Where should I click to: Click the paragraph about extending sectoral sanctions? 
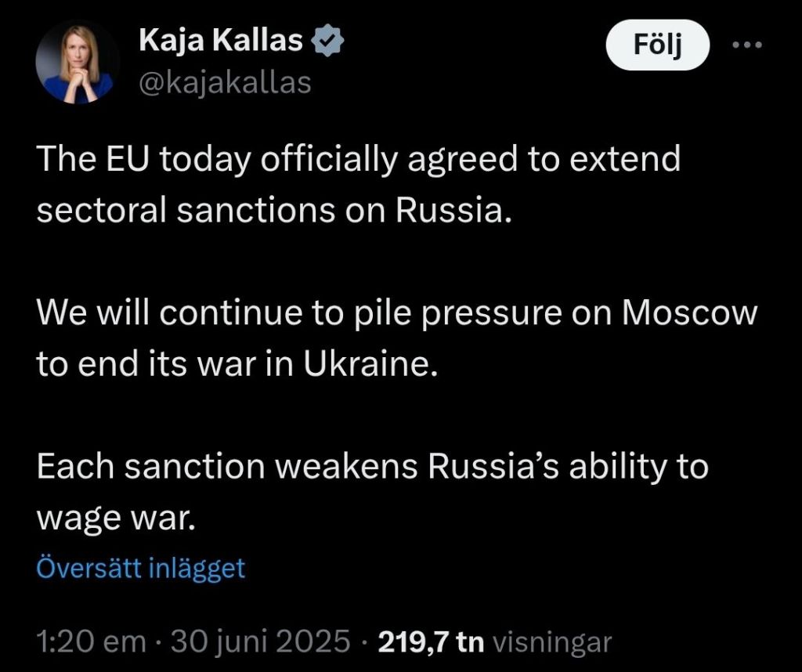[358, 186]
